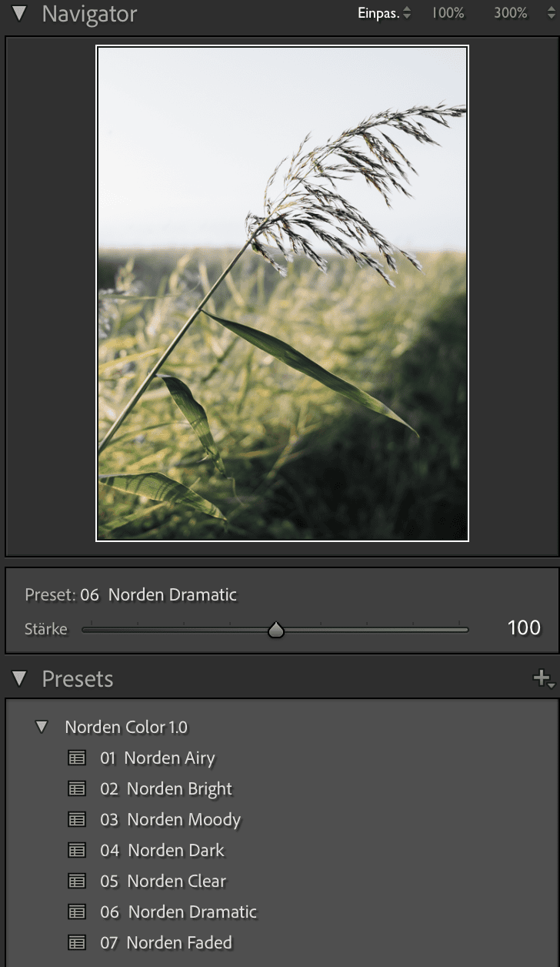Click the Presets panel title

pos(78,678)
